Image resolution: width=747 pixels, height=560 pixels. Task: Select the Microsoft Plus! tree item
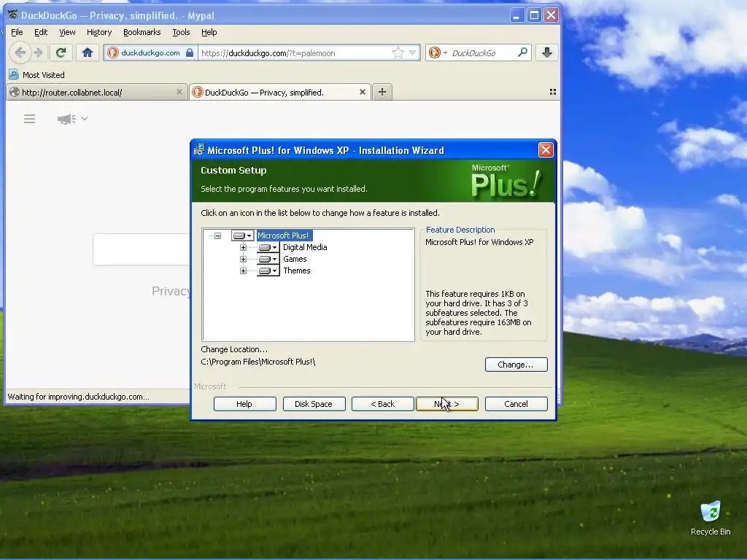click(x=284, y=236)
